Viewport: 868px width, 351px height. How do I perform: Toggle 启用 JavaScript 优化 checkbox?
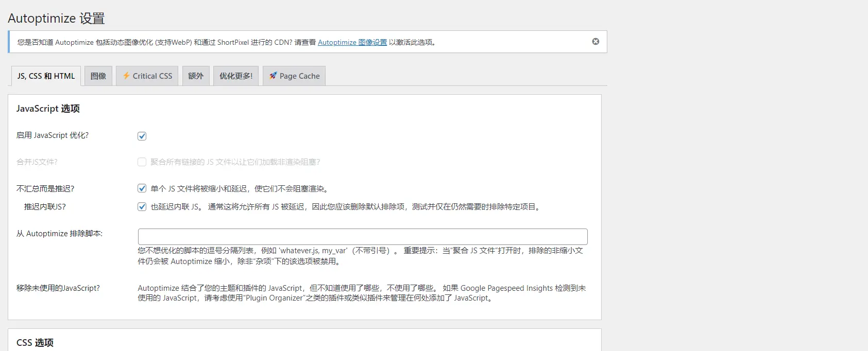[x=142, y=136]
